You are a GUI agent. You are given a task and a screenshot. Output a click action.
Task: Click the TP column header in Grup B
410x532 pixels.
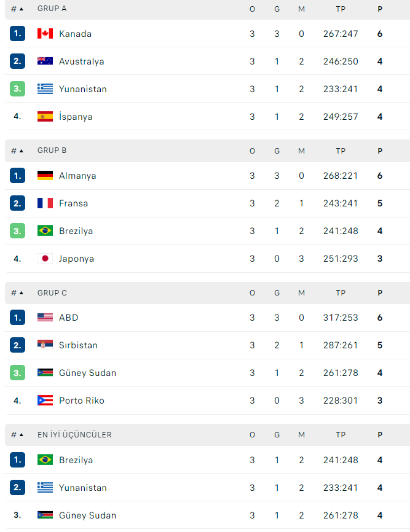(x=341, y=151)
